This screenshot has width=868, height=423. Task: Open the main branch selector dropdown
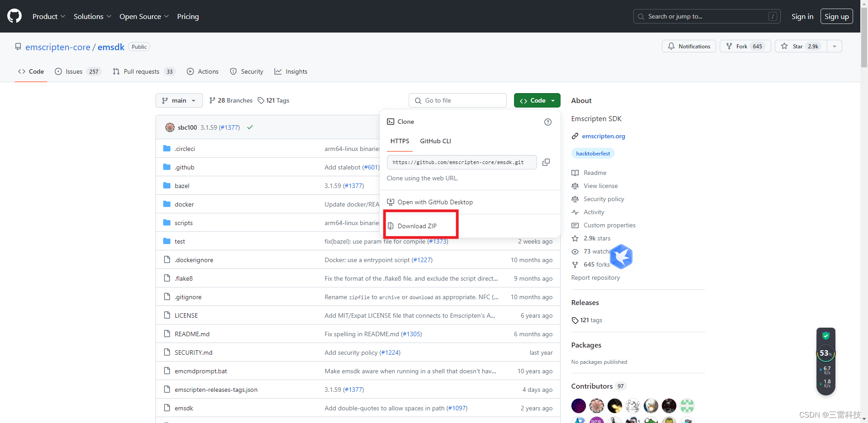(179, 100)
